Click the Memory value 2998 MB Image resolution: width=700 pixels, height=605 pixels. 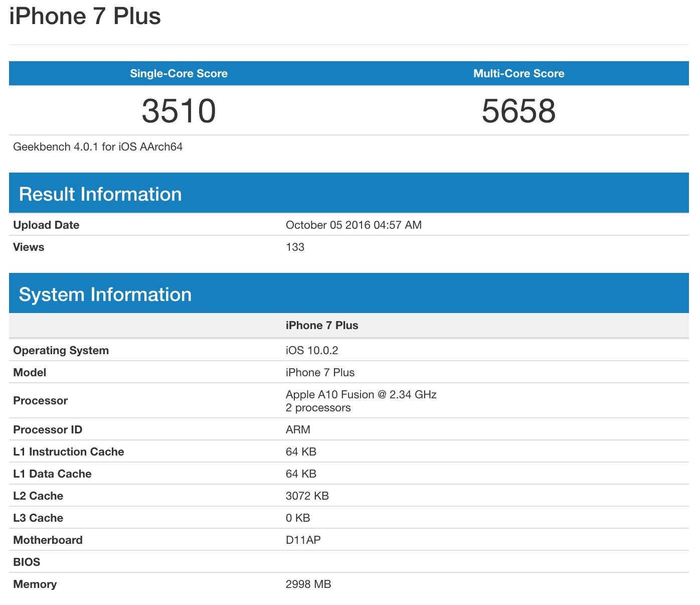(x=308, y=584)
